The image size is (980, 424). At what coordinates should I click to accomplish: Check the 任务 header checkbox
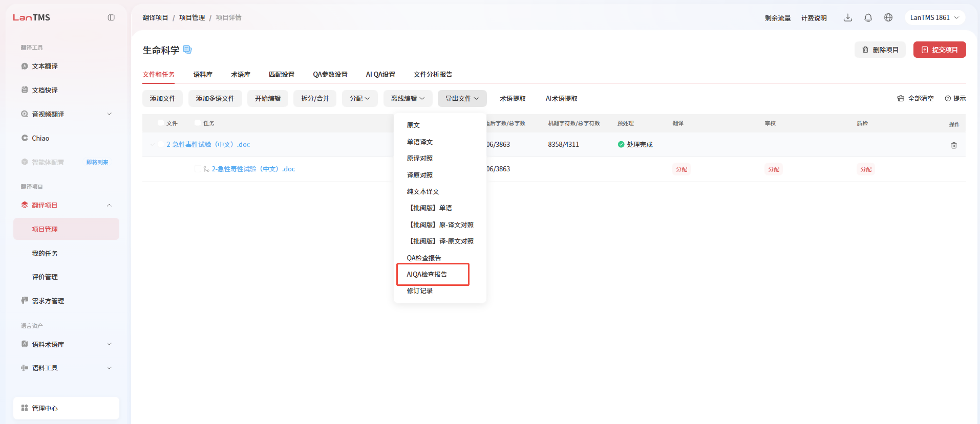coord(198,123)
